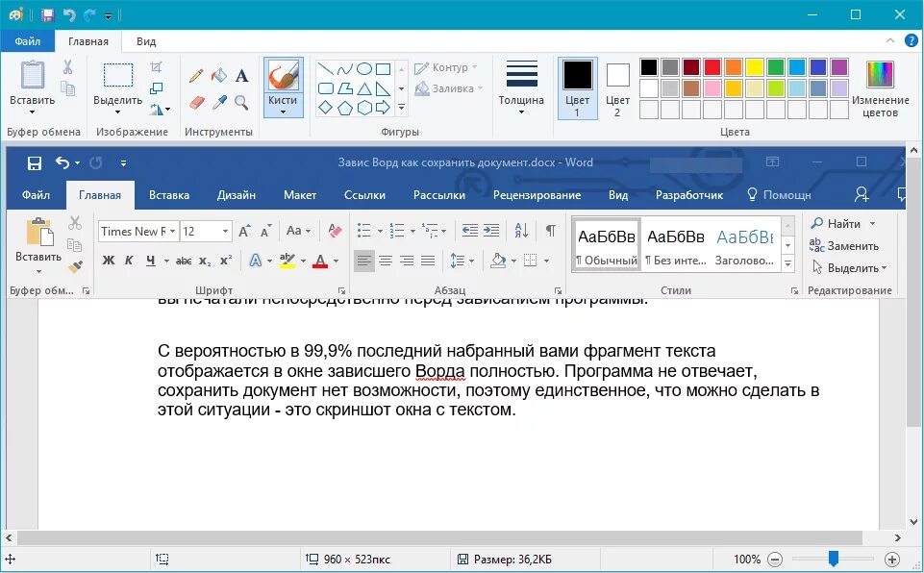Click the Цвет 2 button

tap(617, 88)
